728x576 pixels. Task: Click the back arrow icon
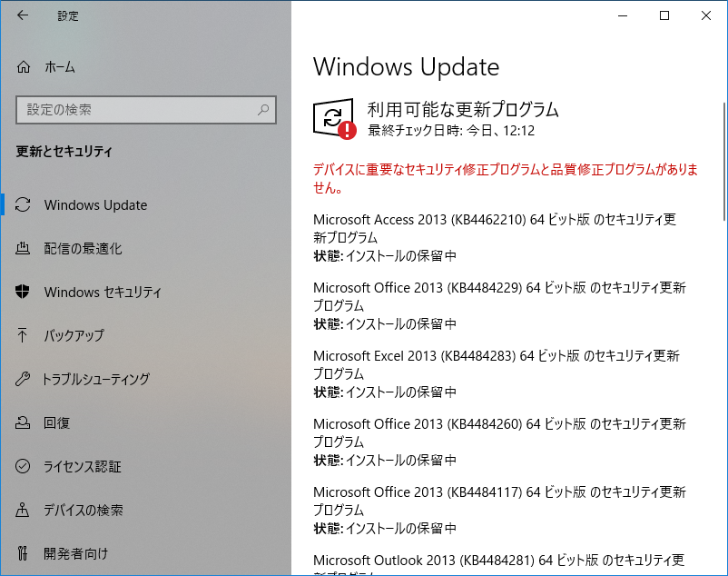pos(23,15)
